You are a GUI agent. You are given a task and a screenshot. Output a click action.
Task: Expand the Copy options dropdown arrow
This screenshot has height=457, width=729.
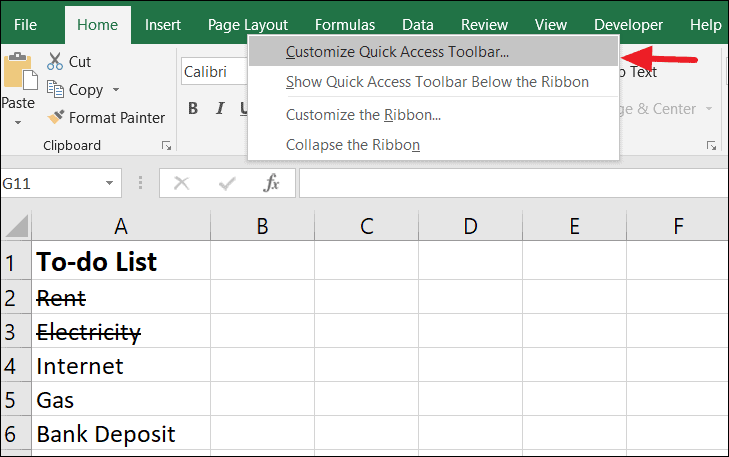tap(116, 89)
